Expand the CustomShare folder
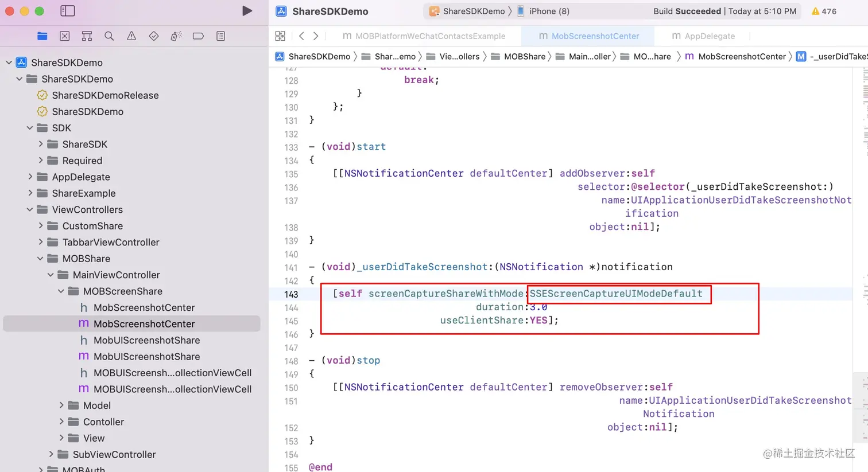The height and width of the screenshot is (472, 868). [40, 226]
